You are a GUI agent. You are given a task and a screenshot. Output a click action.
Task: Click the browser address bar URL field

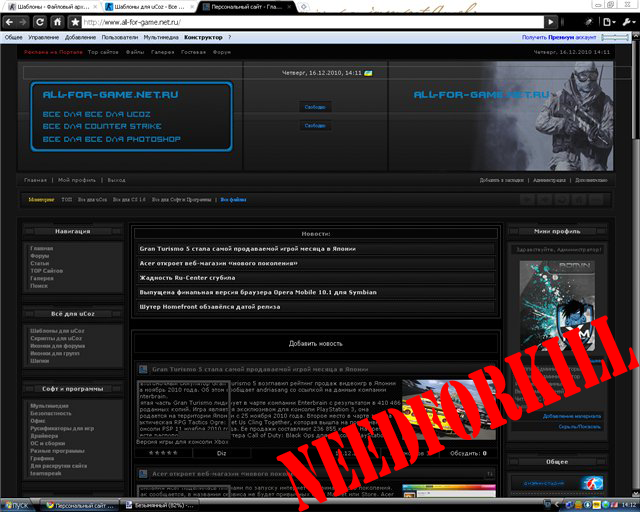(300, 21)
